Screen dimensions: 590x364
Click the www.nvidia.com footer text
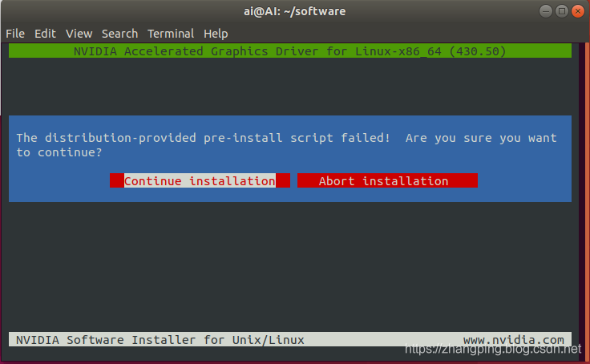(x=514, y=340)
